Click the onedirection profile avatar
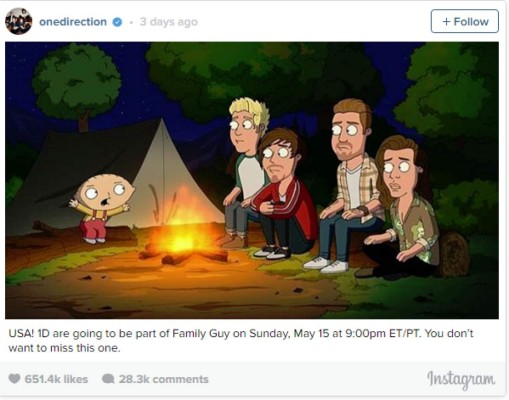This screenshot has height=400, width=509. [19, 21]
